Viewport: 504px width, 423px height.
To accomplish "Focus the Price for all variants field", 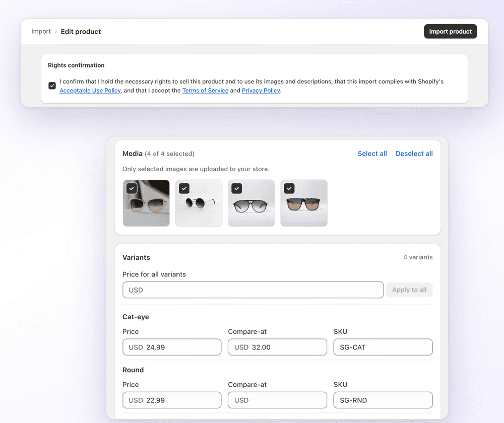I will point(253,290).
